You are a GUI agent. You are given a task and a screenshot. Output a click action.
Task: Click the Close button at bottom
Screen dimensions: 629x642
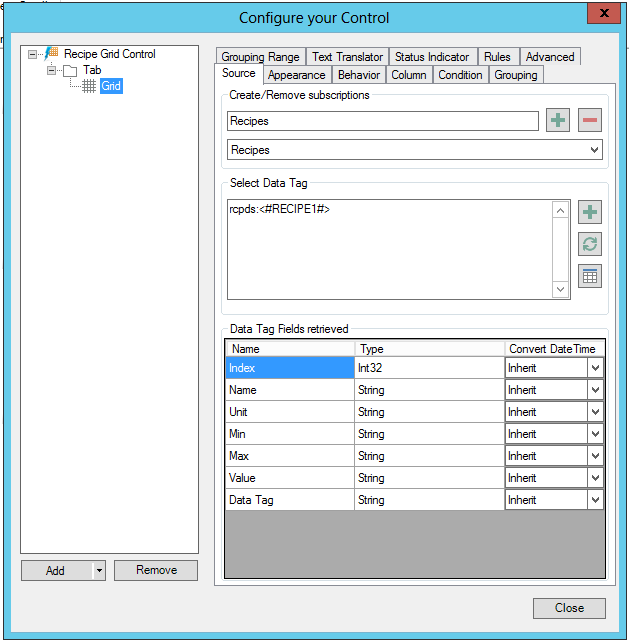point(569,608)
